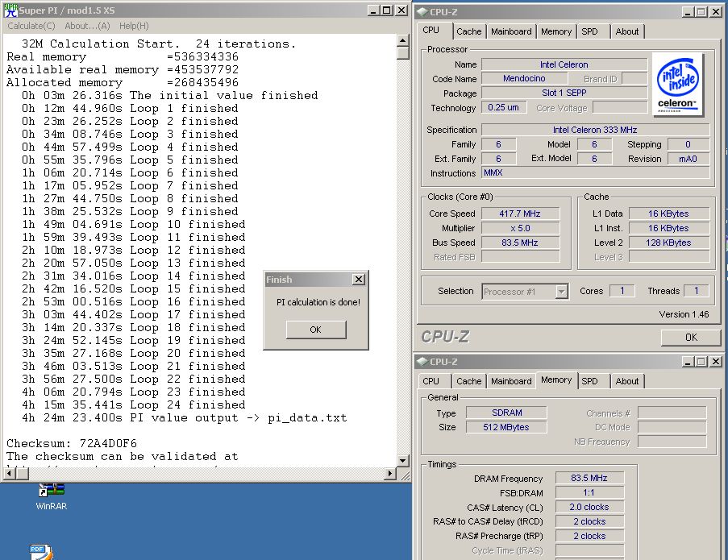Click the Intel Inside Celeron logo
This screenshot has width=728, height=560.
[x=678, y=85]
